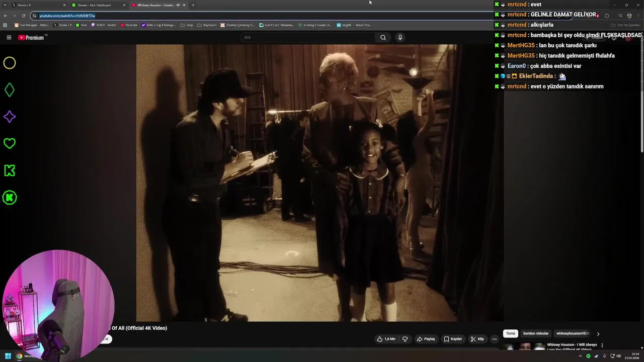
Task: Select 'Seriden videolar' filter chip
Action: (535, 333)
